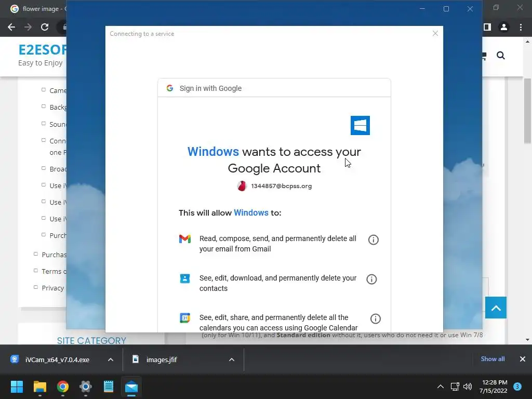Open info for contacts permission
Screen dimensions: 532x399
coord(371,279)
